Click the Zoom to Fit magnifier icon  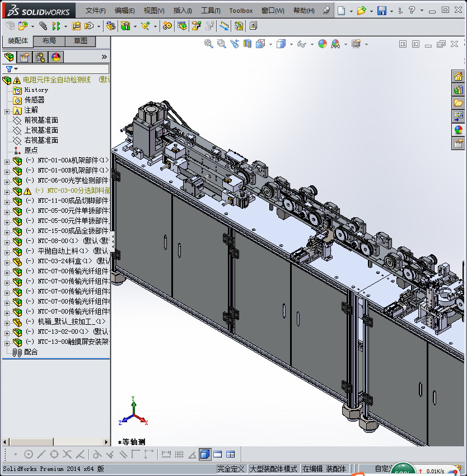(x=208, y=44)
